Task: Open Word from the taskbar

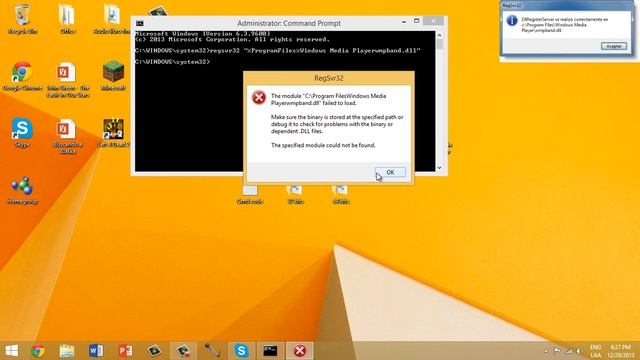Action: pos(96,351)
